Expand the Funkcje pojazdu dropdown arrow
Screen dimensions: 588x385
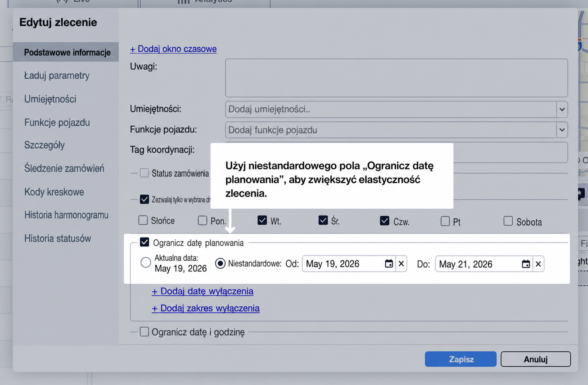(562, 130)
